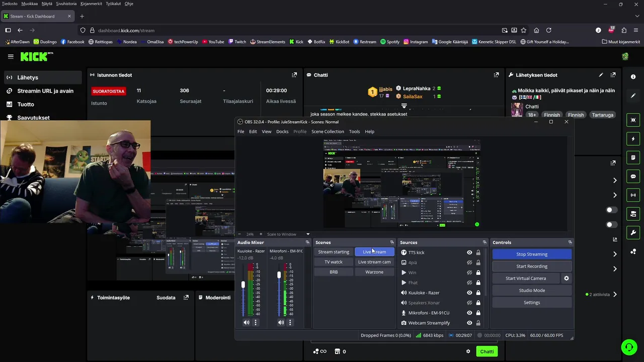Mute Kuuloke - Razer in Audio Mixer

click(x=247, y=322)
